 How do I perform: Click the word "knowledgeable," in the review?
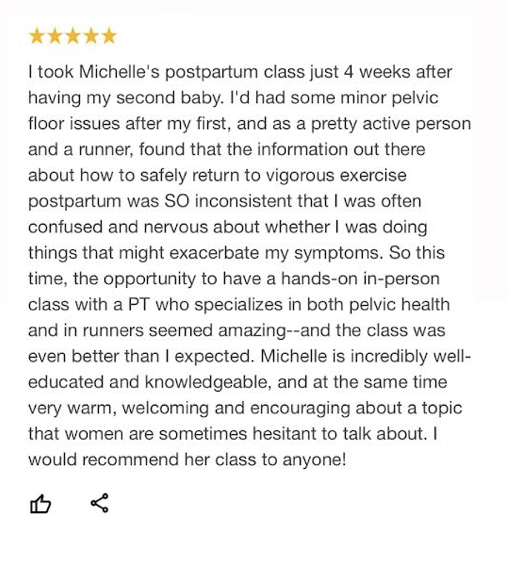tap(208, 382)
